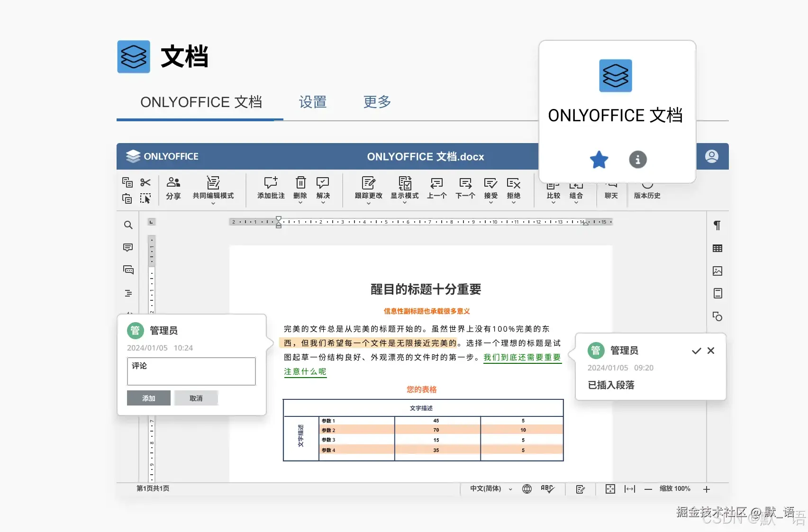Click the minus to decrease zoom level
808x532 pixels.
[x=649, y=489]
